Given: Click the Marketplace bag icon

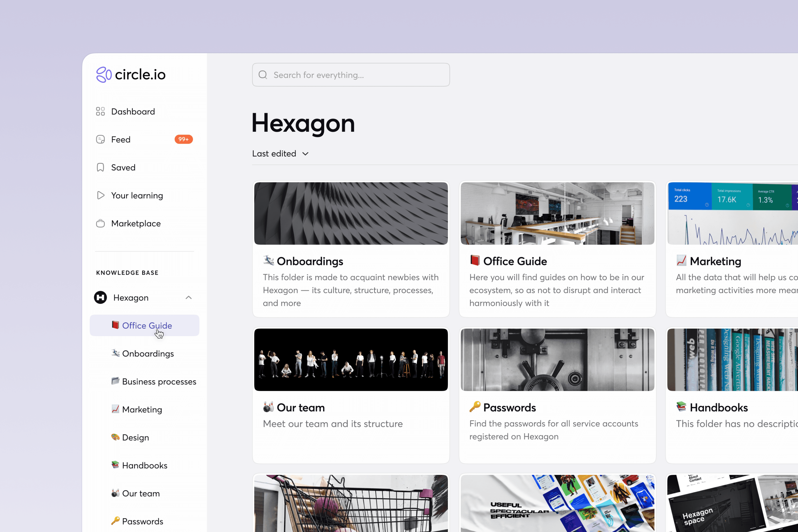Looking at the screenshot, I should point(100,223).
